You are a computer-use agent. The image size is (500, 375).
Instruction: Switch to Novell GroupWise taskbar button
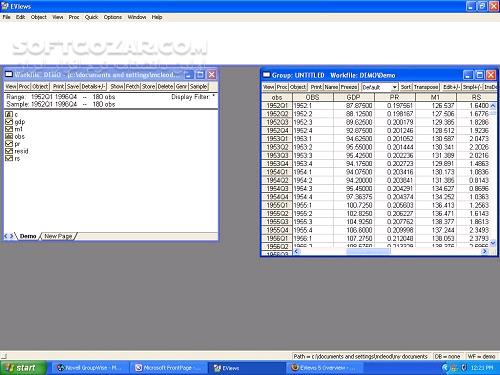pyautogui.click(x=90, y=368)
